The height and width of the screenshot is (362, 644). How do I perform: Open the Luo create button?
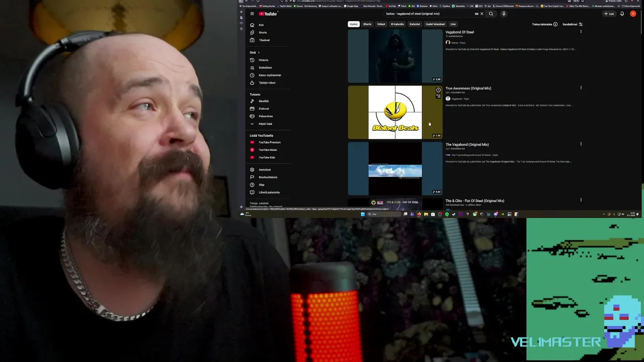(609, 14)
